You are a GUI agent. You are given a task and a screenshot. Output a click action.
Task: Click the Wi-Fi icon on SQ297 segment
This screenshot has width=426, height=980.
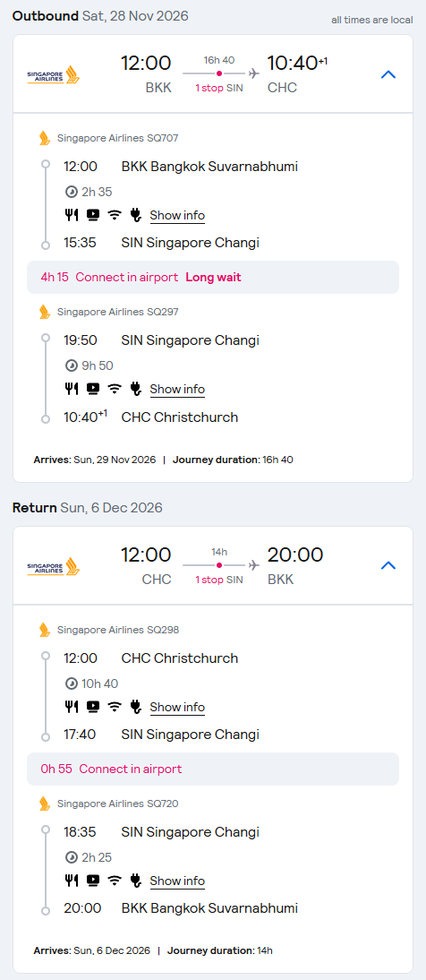(114, 389)
